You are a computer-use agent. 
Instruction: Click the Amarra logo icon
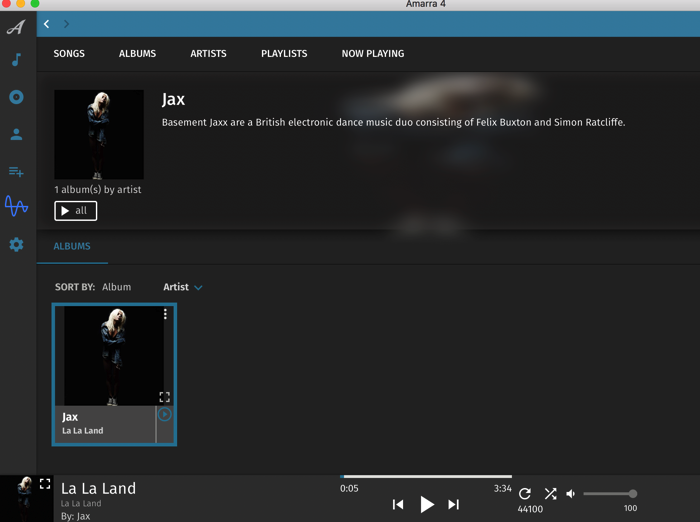[16, 27]
